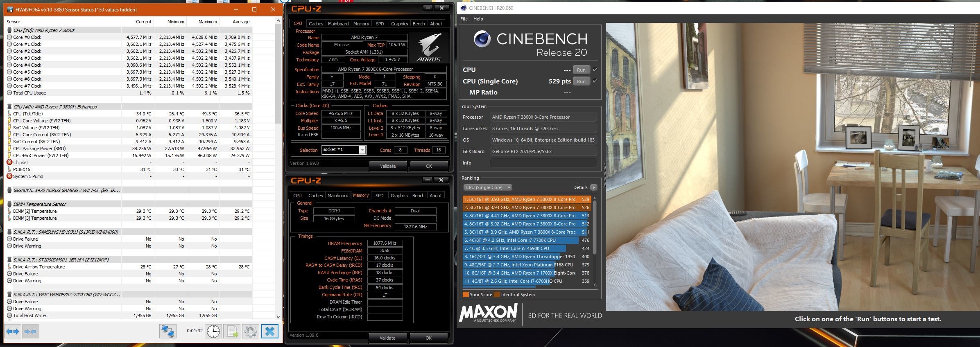The height and width of the screenshot is (347, 980).
Task: Click the HWiNFO expand columns arrows icon
Action: 13,331
